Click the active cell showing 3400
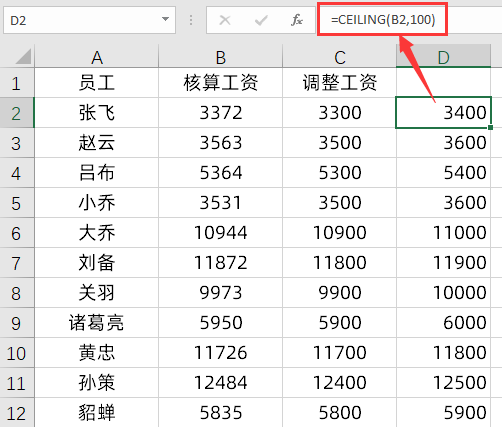Screen dimensions: 502x427 point(443,113)
